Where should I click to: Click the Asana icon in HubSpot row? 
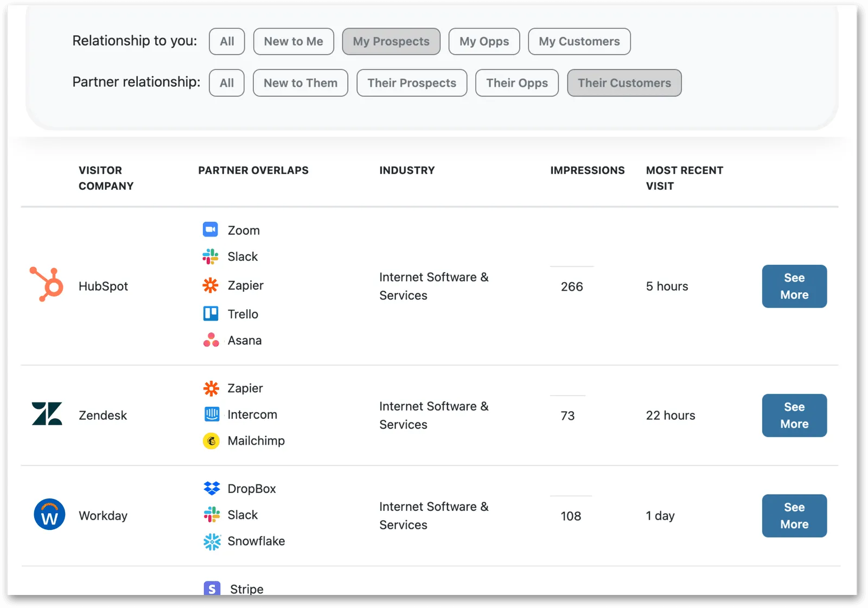click(x=211, y=340)
